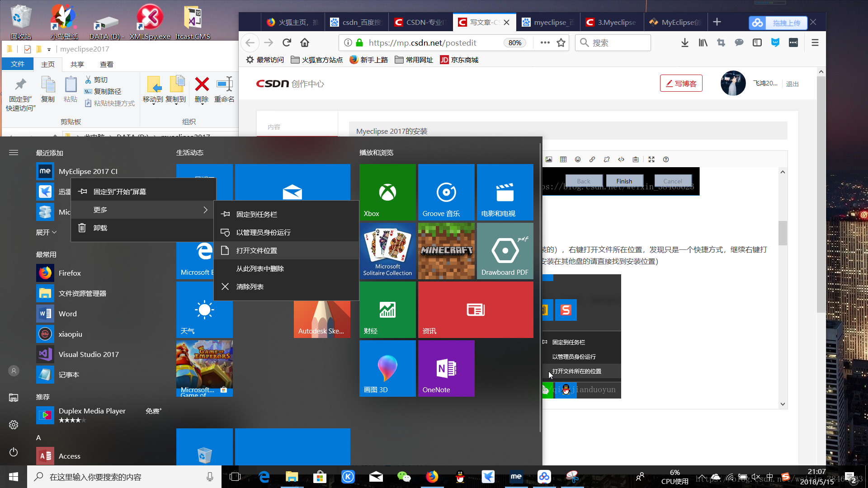Click the Firefox reload button
The image size is (868, 488).
click(287, 42)
